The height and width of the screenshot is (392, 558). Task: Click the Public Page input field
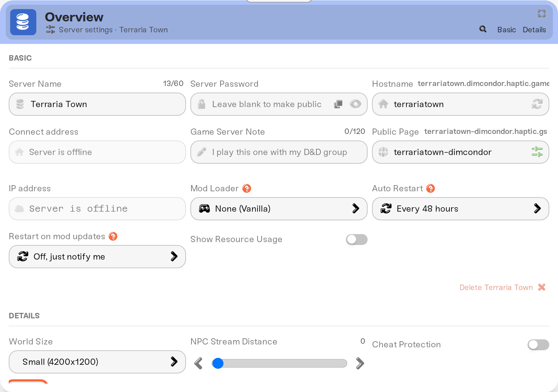(461, 152)
